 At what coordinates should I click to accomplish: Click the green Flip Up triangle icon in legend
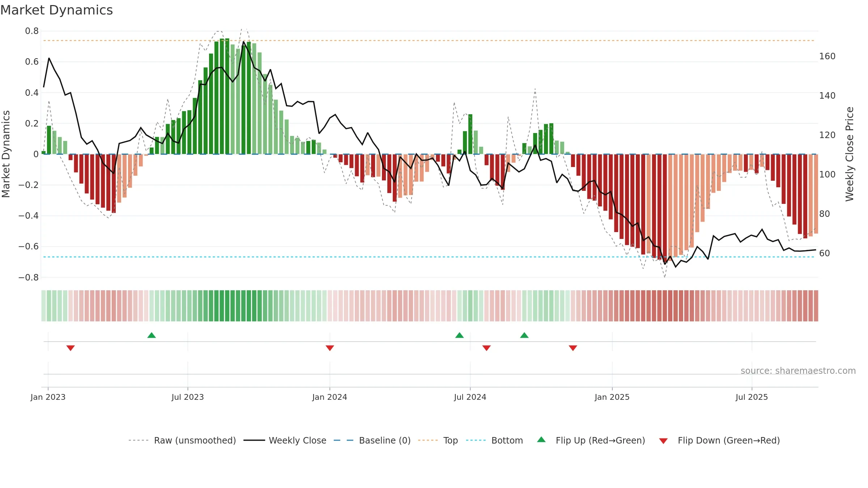click(x=541, y=440)
